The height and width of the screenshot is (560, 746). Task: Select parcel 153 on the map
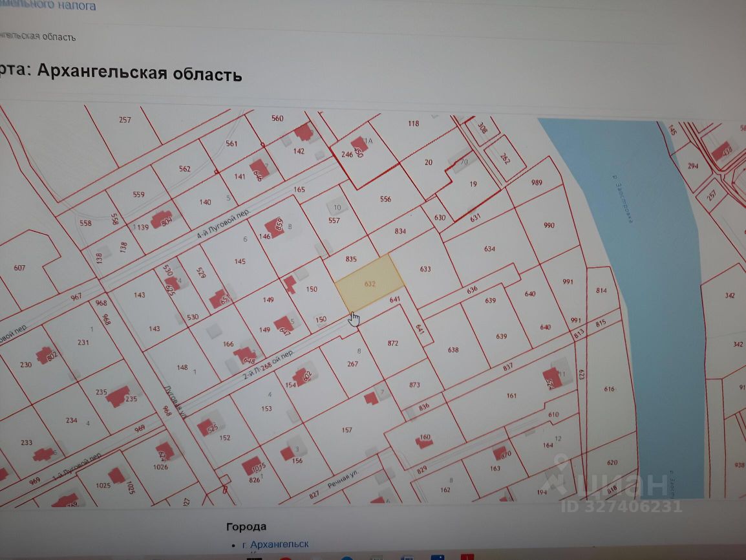point(266,408)
